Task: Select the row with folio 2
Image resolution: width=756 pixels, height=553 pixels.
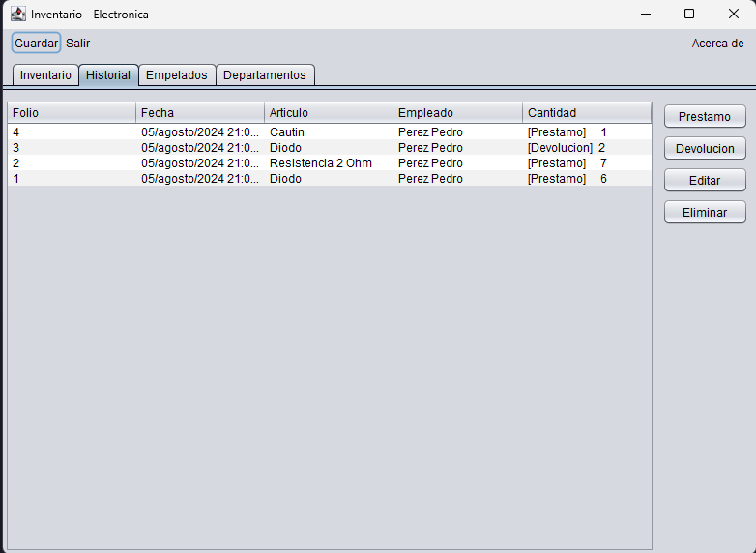Action: click(x=330, y=163)
